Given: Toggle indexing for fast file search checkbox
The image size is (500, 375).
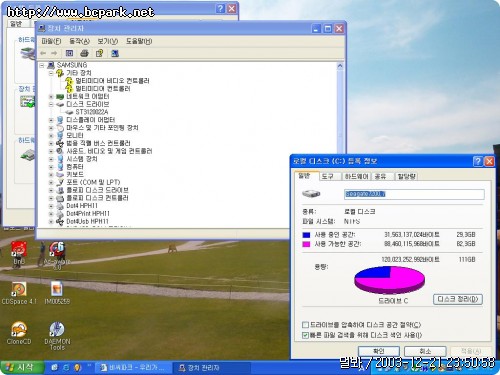Looking at the screenshot, I should (x=305, y=335).
